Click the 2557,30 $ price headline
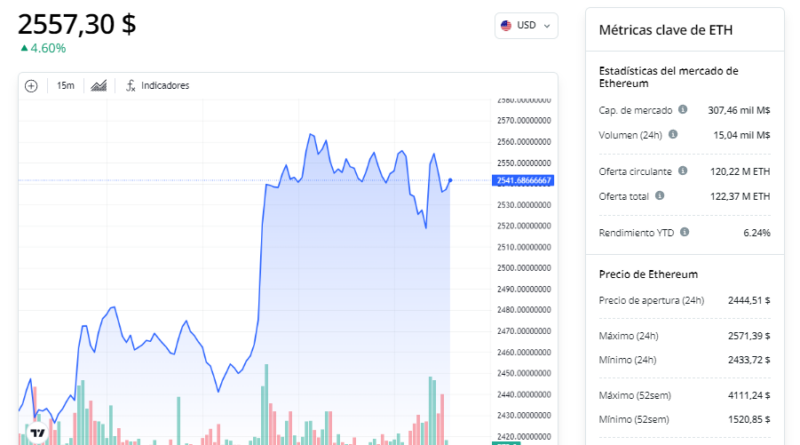800x445 pixels. click(x=77, y=22)
